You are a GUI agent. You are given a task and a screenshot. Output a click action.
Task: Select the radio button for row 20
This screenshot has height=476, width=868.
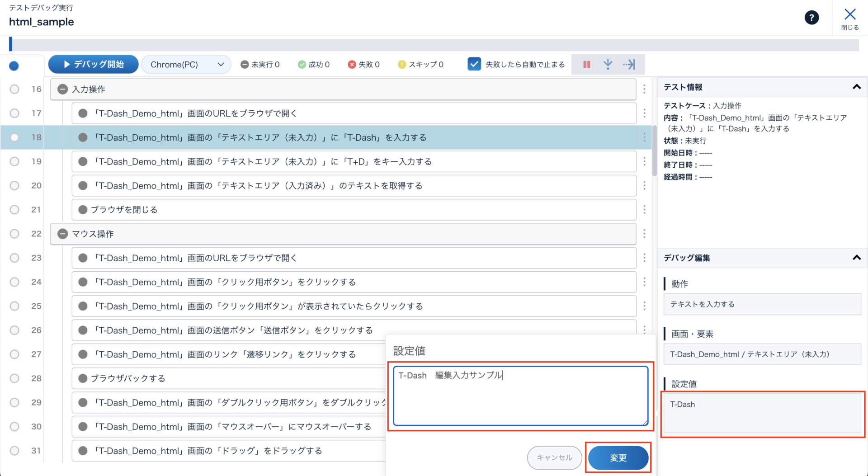click(x=14, y=185)
